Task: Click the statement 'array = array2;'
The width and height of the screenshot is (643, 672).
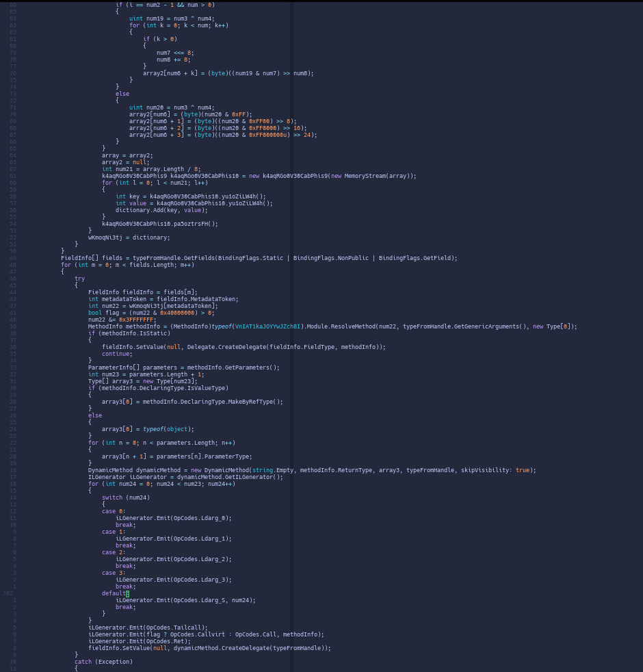Action: coord(127,155)
